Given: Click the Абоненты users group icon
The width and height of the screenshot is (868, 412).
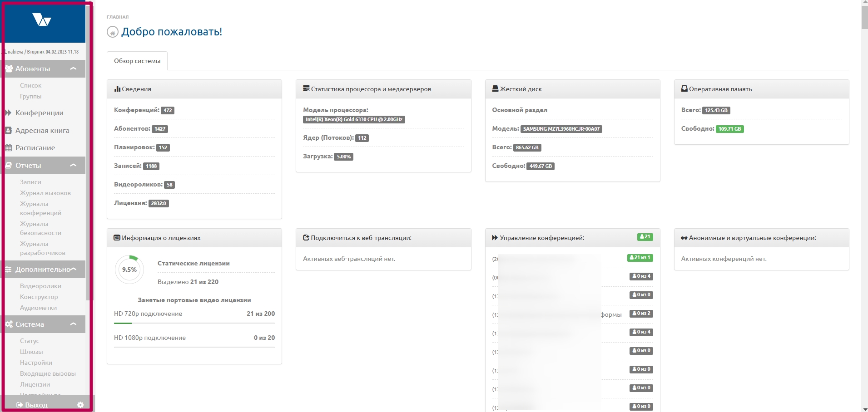Looking at the screenshot, I should [x=9, y=69].
